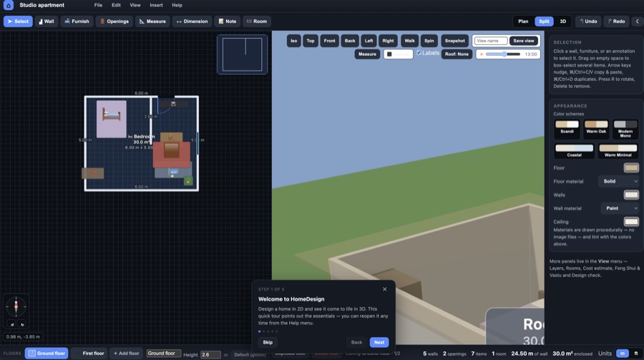Set 3D camera to Front view
This screenshot has width=644, height=360.
tap(329, 41)
